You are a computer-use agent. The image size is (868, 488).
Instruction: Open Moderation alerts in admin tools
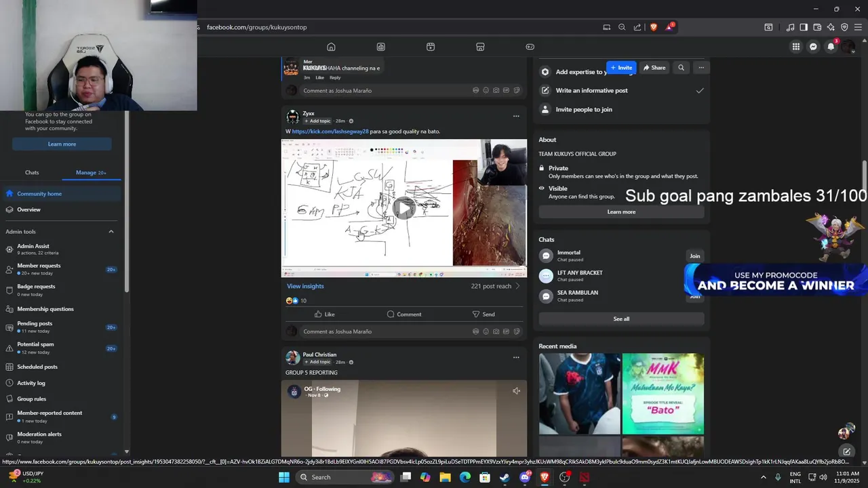62,437
